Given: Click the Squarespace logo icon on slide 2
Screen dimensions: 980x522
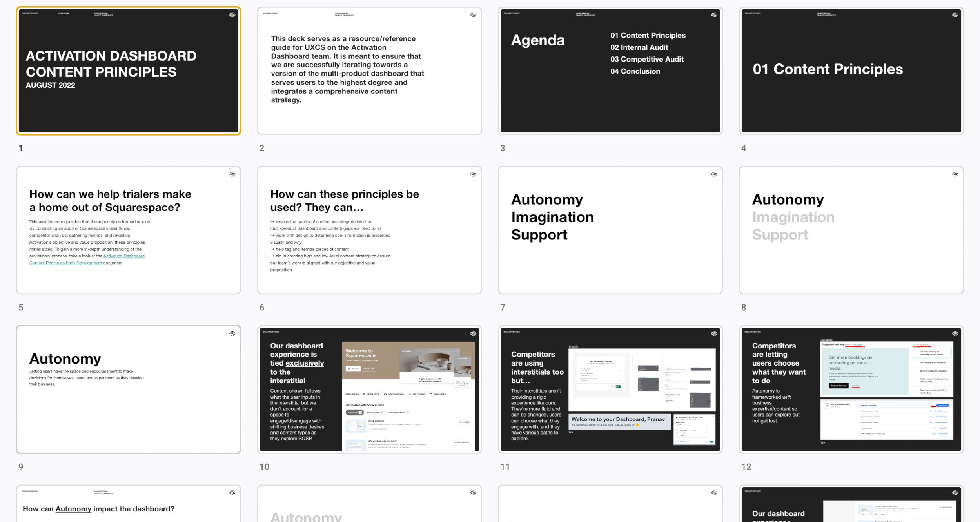Looking at the screenshot, I should [x=473, y=15].
